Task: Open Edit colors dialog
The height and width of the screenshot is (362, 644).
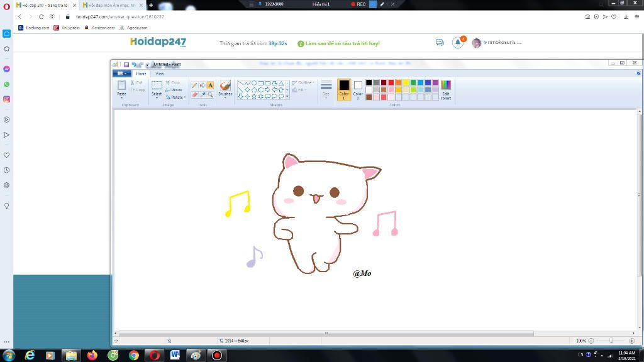Action: pos(446,90)
